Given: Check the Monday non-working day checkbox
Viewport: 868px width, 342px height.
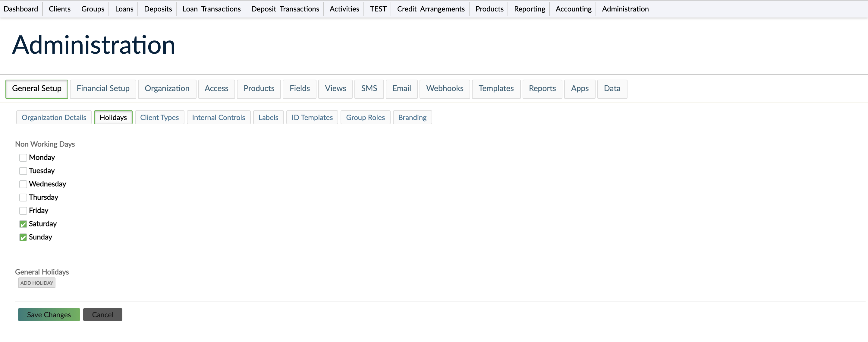Looking at the screenshot, I should point(23,157).
